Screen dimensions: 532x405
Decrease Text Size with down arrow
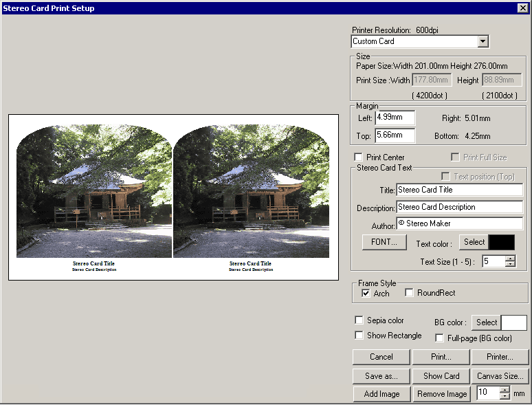(510, 265)
